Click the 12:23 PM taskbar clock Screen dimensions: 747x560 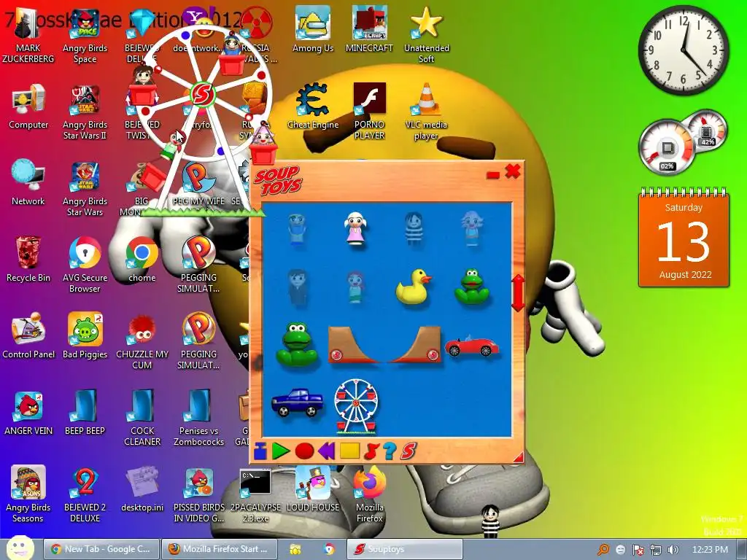710,550
